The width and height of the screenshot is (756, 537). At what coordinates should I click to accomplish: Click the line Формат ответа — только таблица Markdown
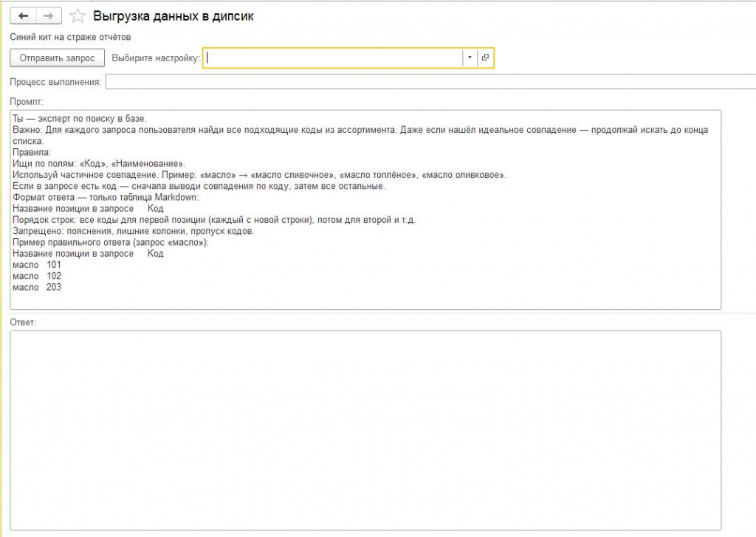[106, 198]
